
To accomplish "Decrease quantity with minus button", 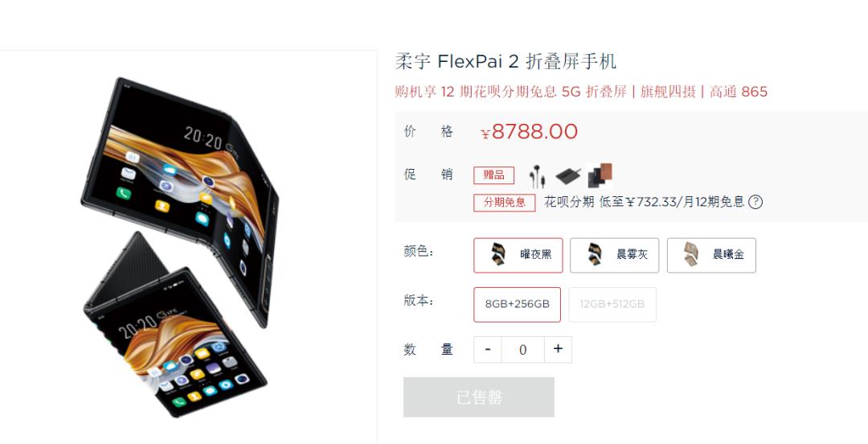I will tap(488, 349).
